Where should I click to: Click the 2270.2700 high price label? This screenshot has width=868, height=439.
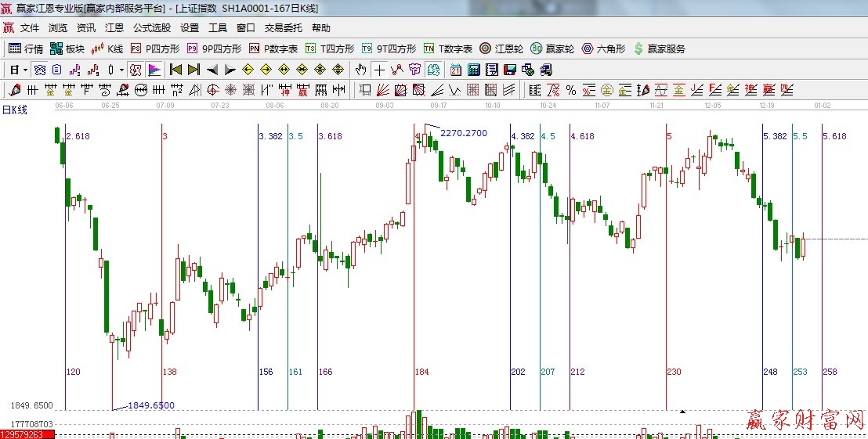(x=464, y=133)
